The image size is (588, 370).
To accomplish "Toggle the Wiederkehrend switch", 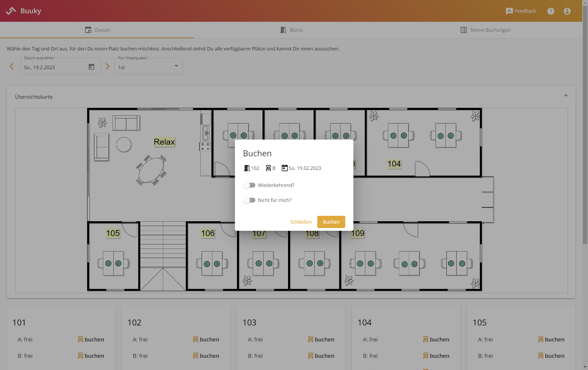I will click(249, 185).
